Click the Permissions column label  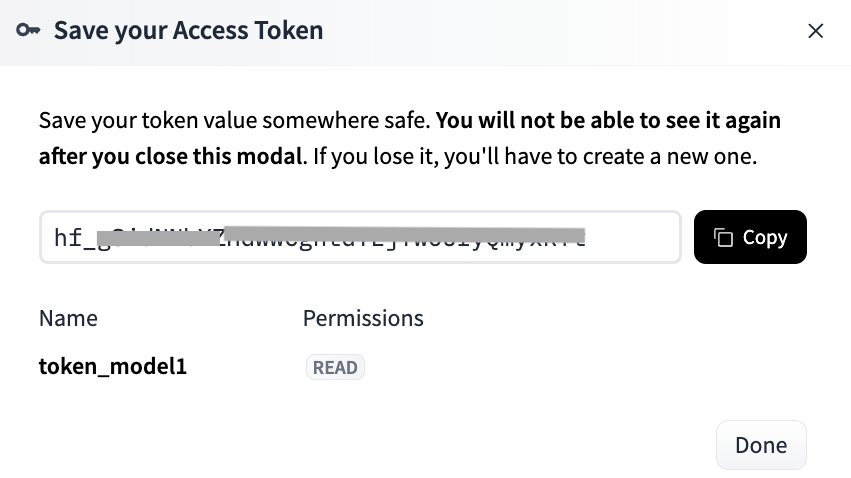[x=363, y=318]
